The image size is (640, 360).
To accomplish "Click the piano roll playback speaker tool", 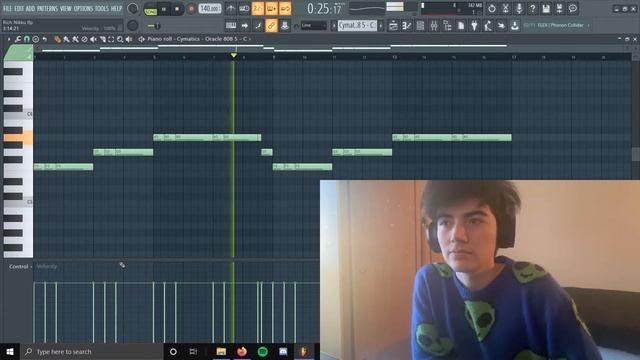I will pyautogui.click(x=129, y=39).
